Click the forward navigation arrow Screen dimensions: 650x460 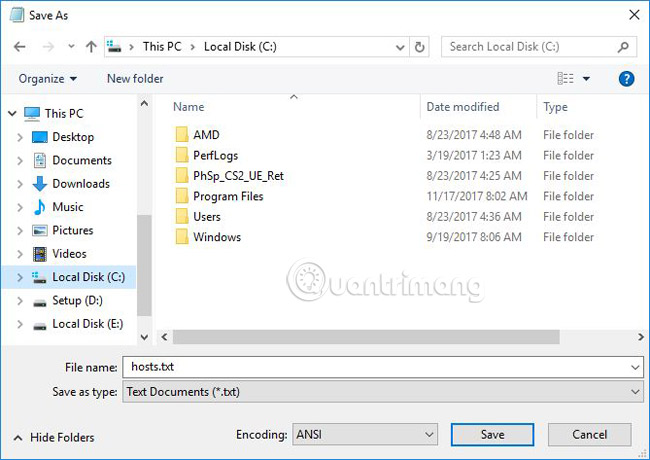pyautogui.click(x=48, y=47)
